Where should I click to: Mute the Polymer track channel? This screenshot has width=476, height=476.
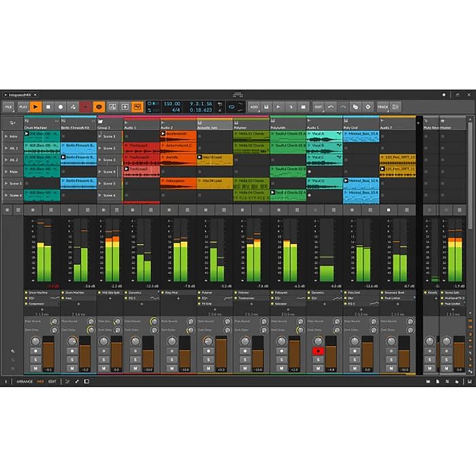click(x=243, y=368)
